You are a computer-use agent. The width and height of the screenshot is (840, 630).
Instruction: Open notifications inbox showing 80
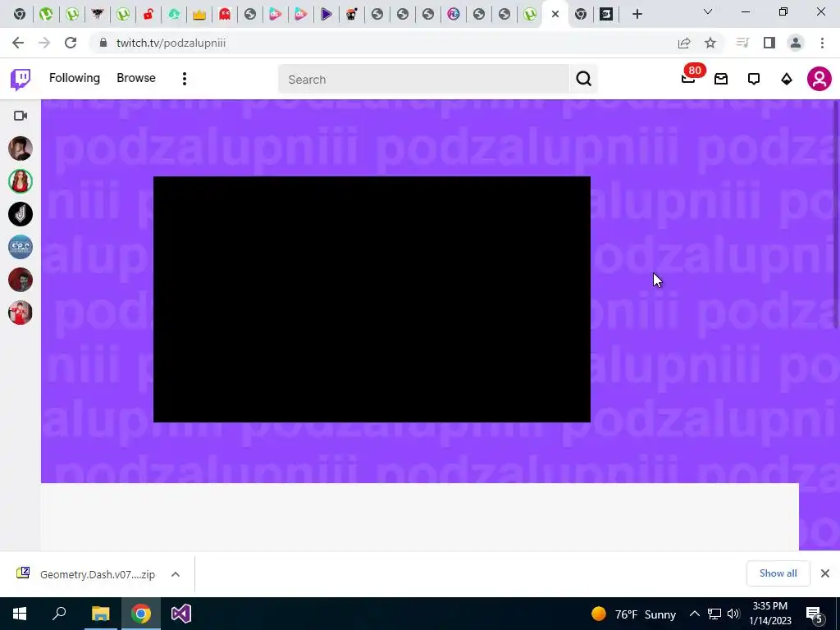(689, 78)
